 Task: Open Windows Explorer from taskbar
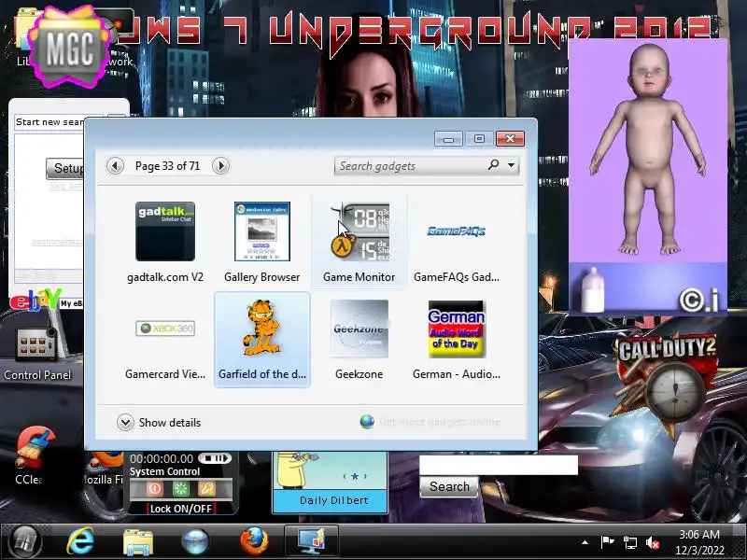point(137,542)
